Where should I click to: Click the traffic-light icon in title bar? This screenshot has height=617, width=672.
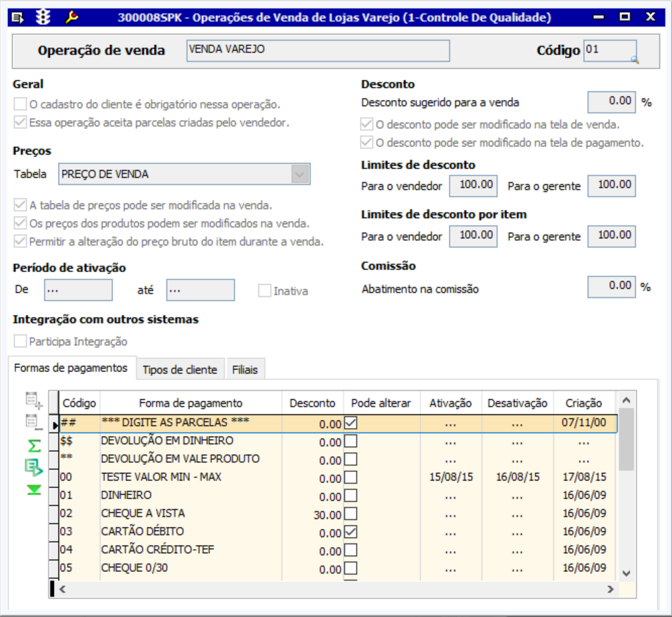point(43,17)
